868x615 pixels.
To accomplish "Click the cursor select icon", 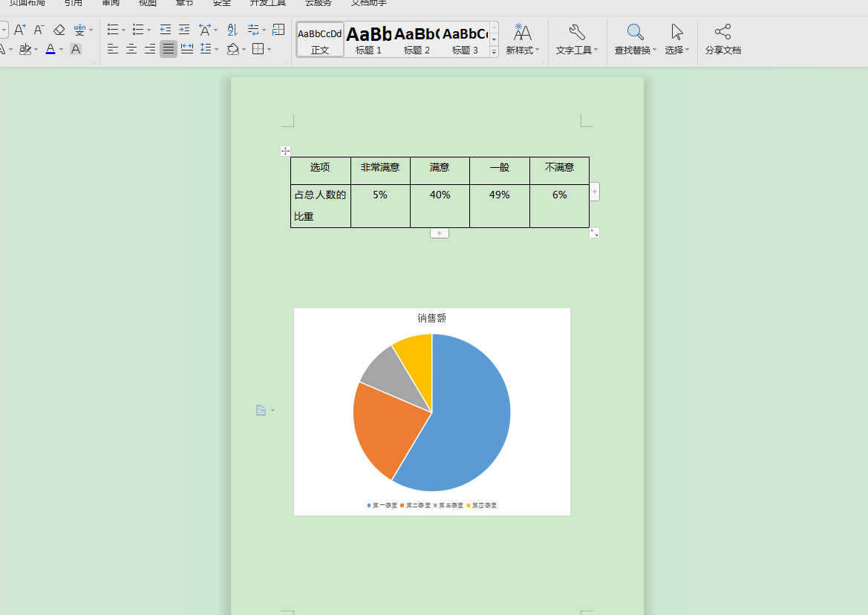I will (x=676, y=32).
